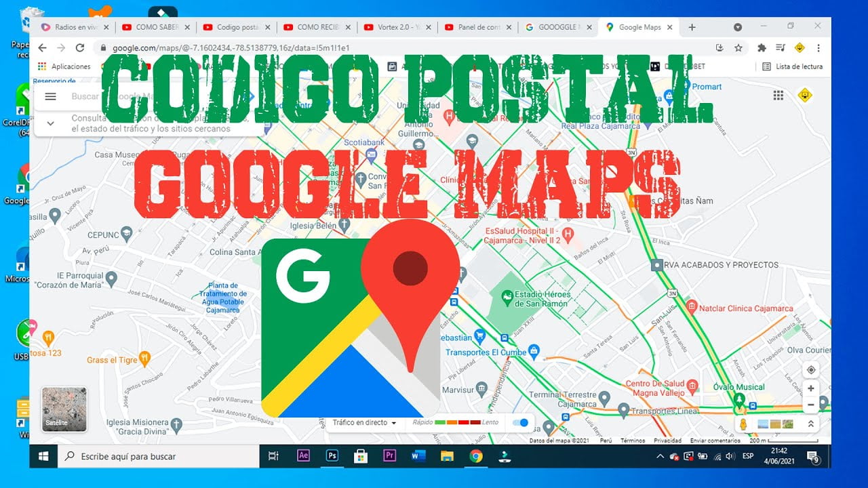This screenshot has height=488, width=868.
Task: Click the EsSalud Hospital II map pin
Action: pyautogui.click(x=568, y=235)
